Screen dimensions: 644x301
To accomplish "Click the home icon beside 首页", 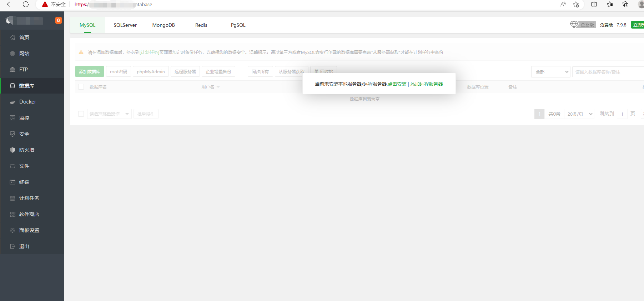I will click(12, 37).
